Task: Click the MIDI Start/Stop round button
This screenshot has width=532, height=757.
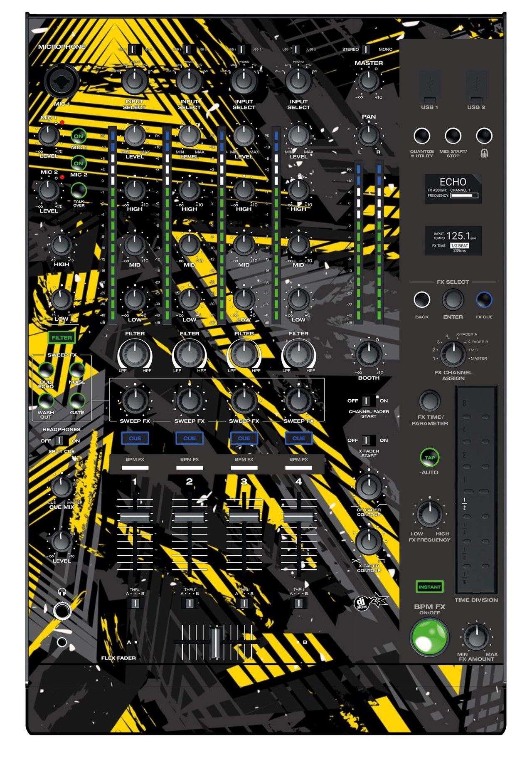Action: point(453,136)
